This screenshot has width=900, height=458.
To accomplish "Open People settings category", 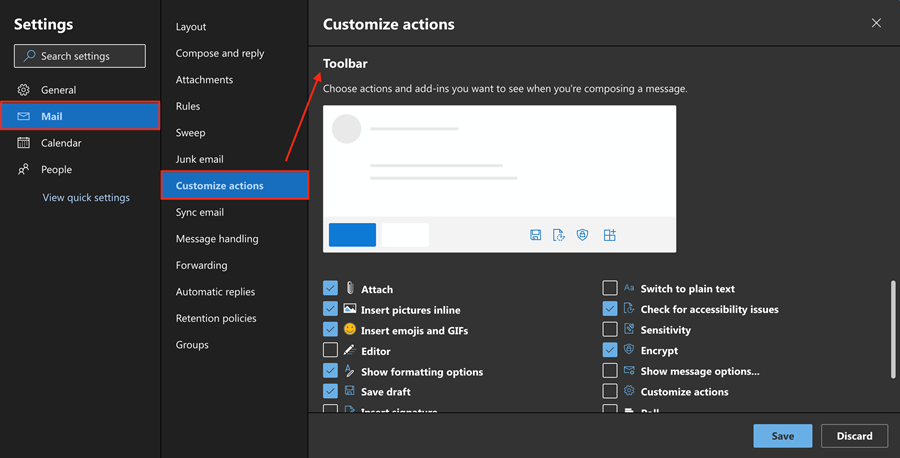I will point(80,169).
